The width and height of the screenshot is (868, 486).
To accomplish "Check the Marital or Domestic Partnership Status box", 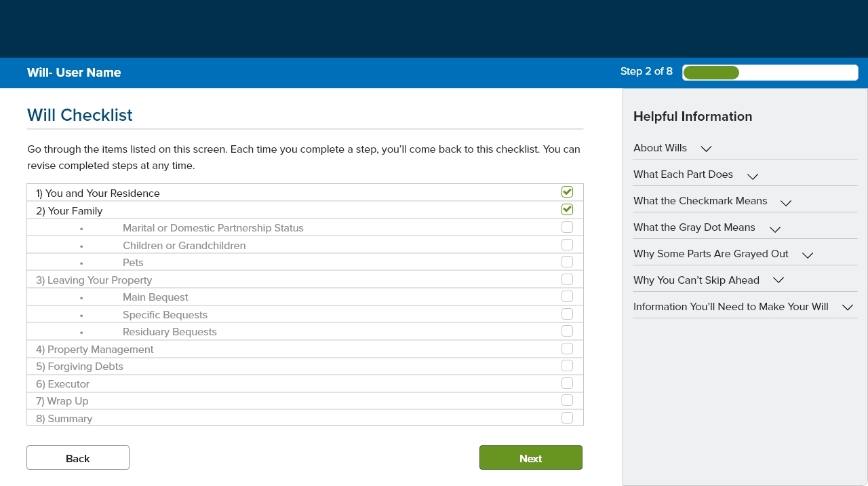I will (x=567, y=227).
